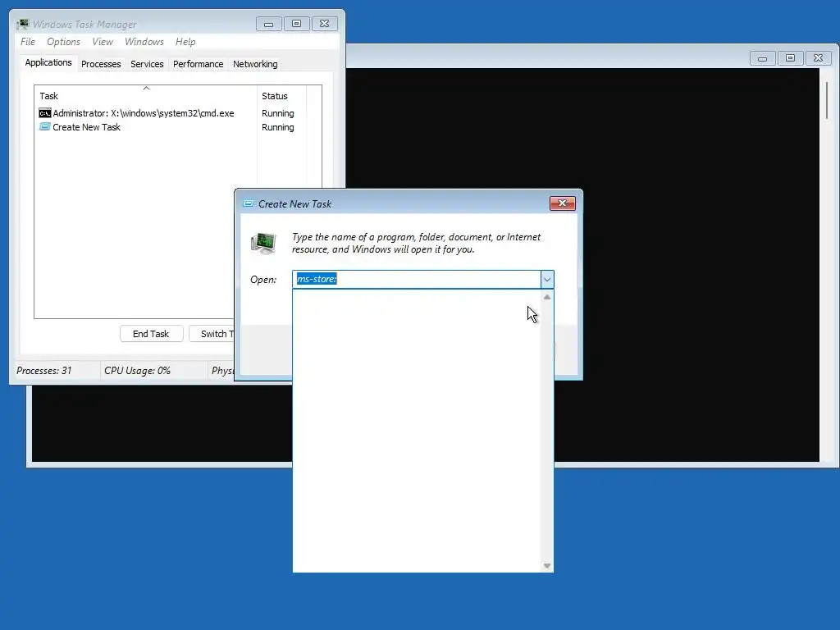Open the View menu in Task Manager
The width and height of the screenshot is (840, 630).
pos(103,42)
